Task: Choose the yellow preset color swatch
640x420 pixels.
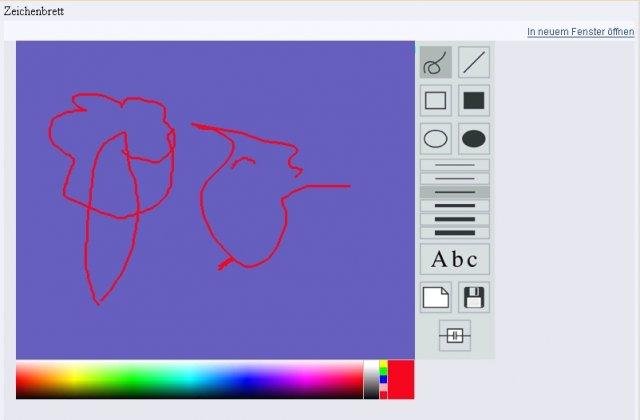Action: (383, 365)
